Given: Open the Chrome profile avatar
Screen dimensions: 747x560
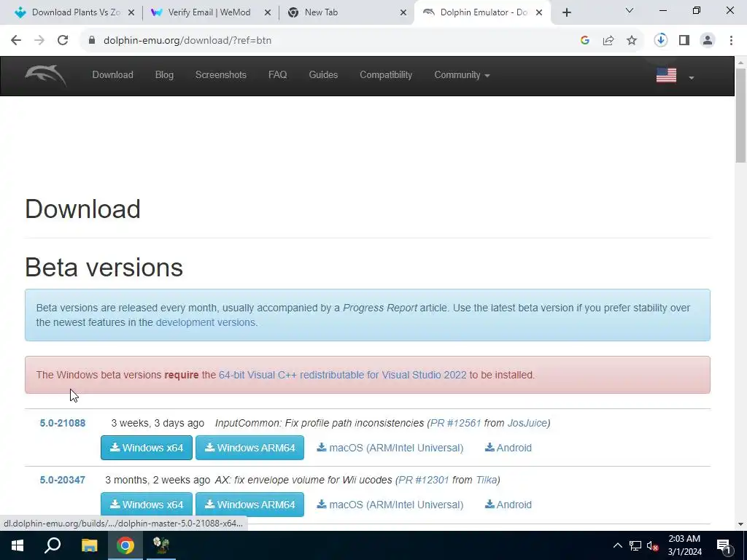Looking at the screenshot, I should pyautogui.click(x=708, y=41).
